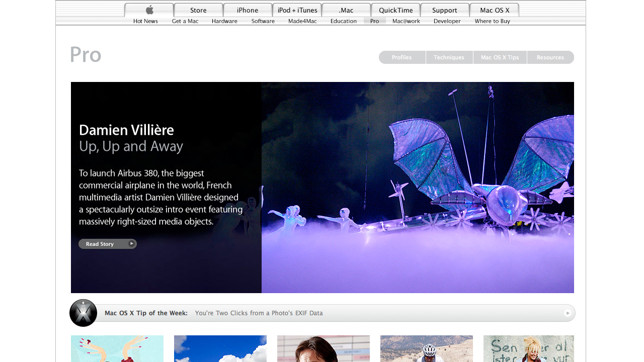Open the .Mac tab
This screenshot has width=644, height=362.
pos(346,10)
